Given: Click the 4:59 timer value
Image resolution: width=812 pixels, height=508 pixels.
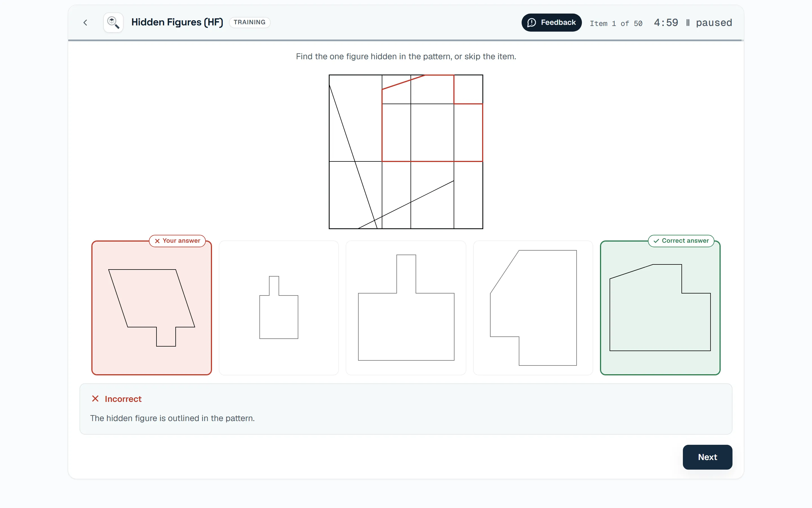Looking at the screenshot, I should tap(666, 23).
